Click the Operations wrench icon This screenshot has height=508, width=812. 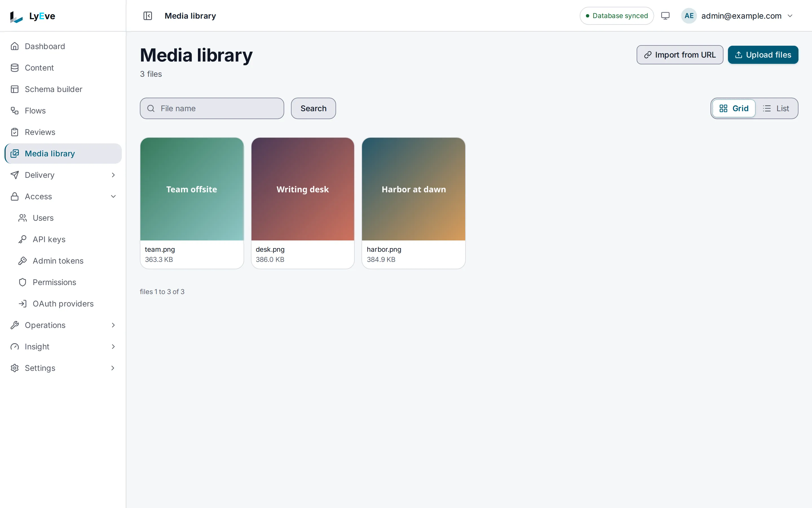[14, 325]
